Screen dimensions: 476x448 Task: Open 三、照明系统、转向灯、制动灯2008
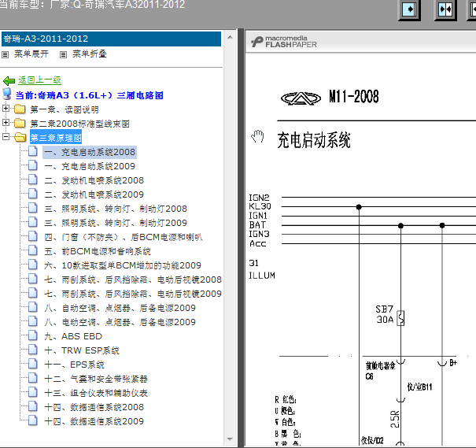click(x=116, y=209)
